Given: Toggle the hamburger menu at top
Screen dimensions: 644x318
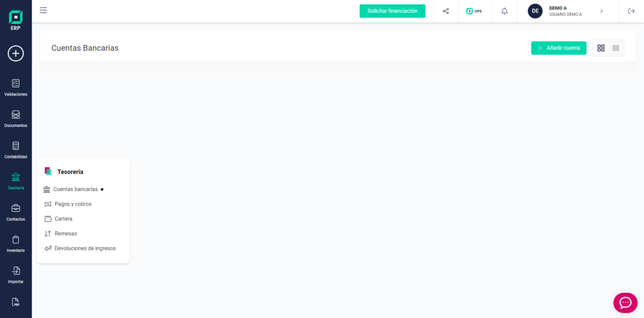Looking at the screenshot, I should point(43,10).
